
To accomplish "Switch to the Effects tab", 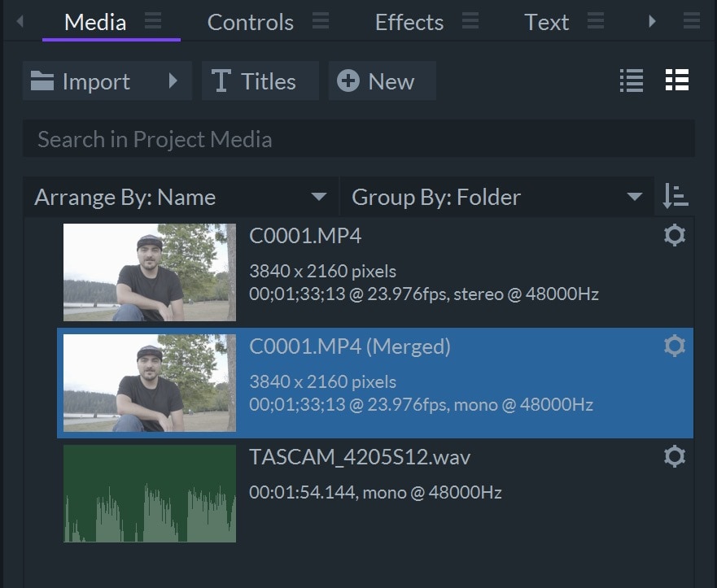I will tap(409, 22).
